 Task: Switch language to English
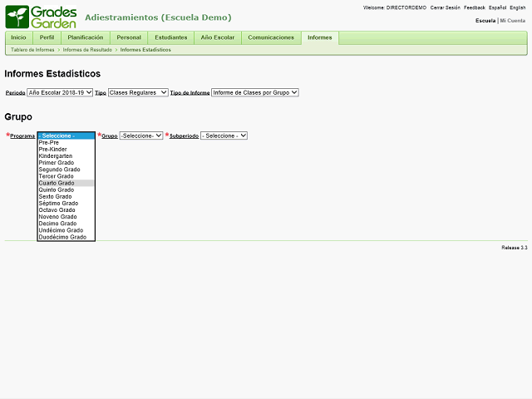pos(517,7)
